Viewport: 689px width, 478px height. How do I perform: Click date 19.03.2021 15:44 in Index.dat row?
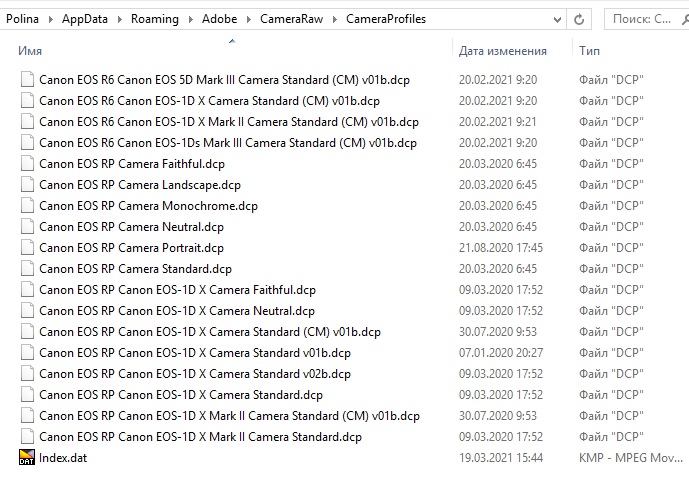pyautogui.click(x=500, y=458)
